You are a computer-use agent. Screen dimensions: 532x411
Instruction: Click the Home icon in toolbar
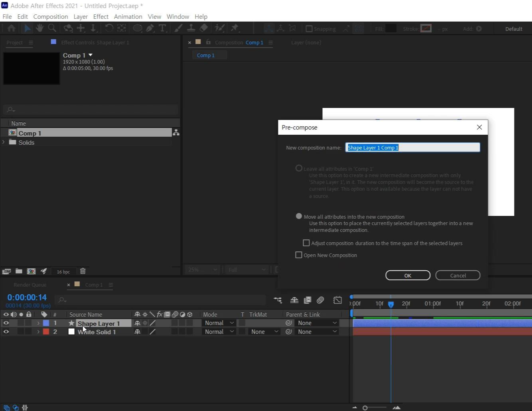tap(12, 28)
